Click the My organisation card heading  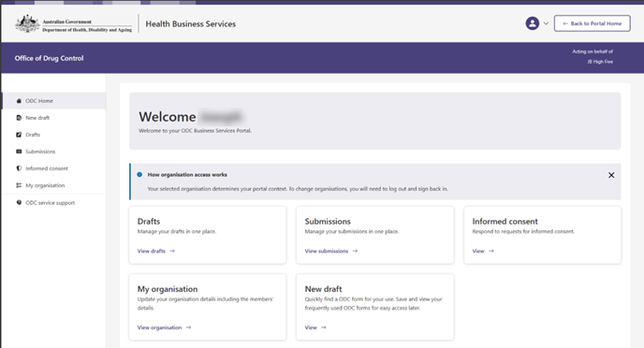(x=168, y=289)
